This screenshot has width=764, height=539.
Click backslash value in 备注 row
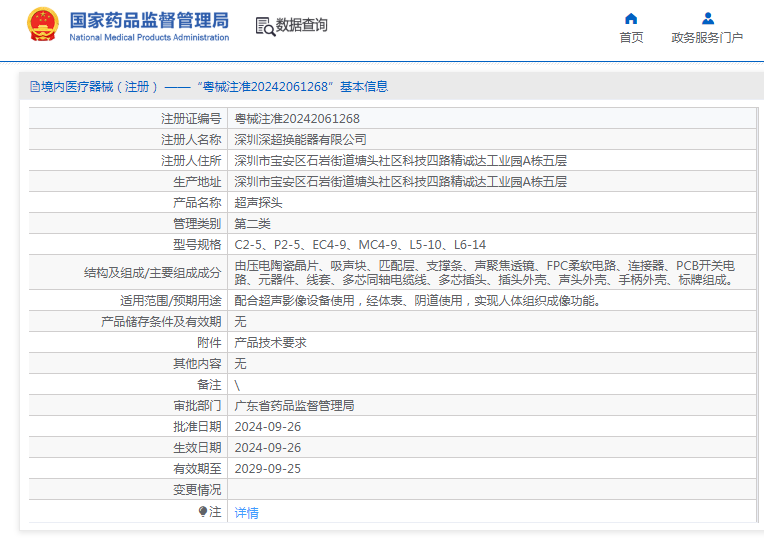[x=237, y=385]
